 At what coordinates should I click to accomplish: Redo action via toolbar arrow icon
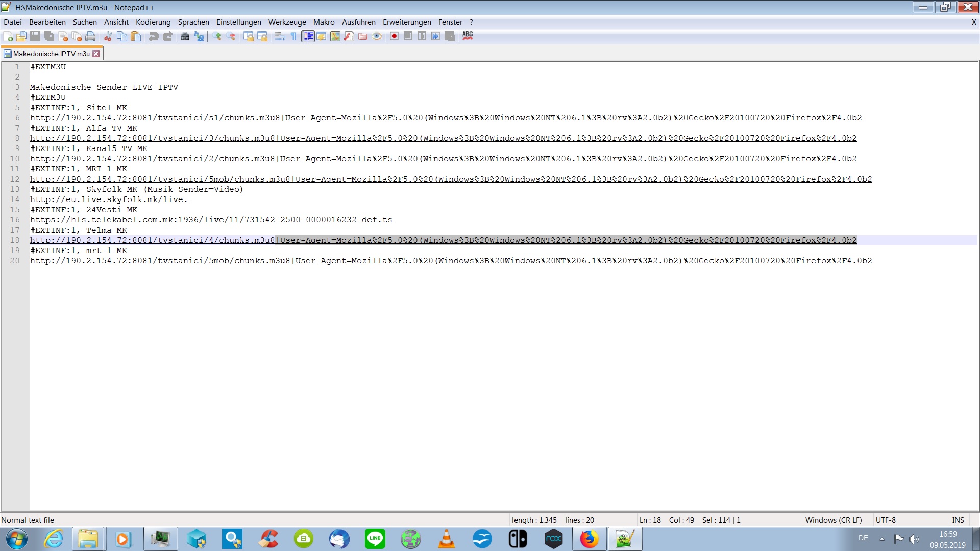pos(167,36)
